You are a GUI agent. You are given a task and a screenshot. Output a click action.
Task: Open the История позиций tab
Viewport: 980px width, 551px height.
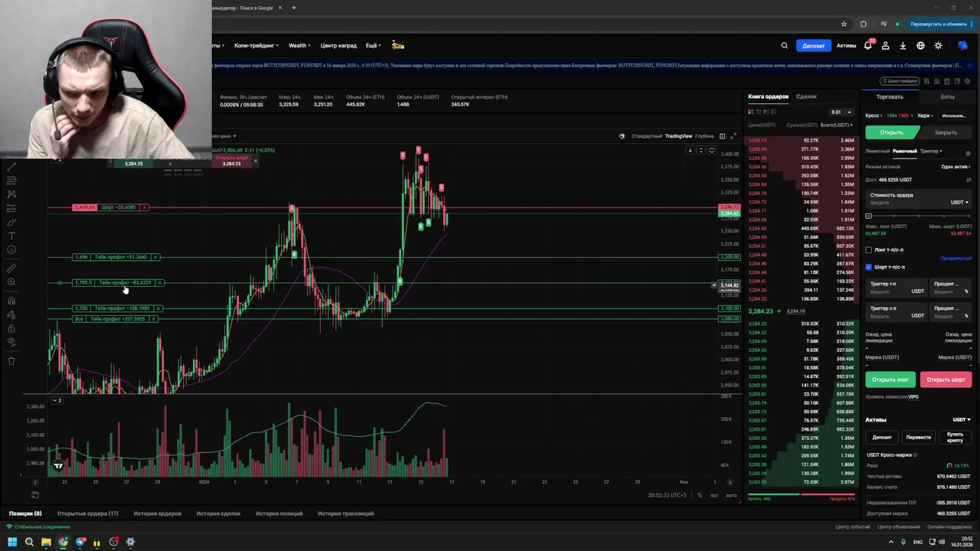279,514
